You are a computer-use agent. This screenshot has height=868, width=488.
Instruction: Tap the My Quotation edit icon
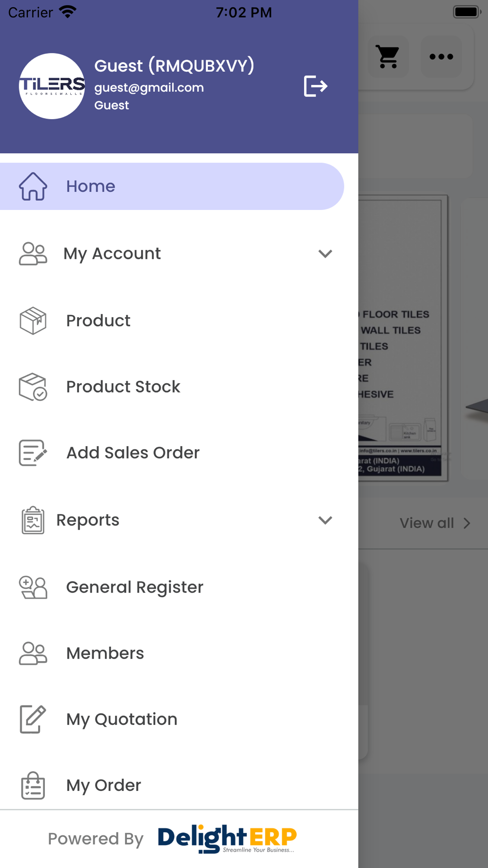[33, 719]
